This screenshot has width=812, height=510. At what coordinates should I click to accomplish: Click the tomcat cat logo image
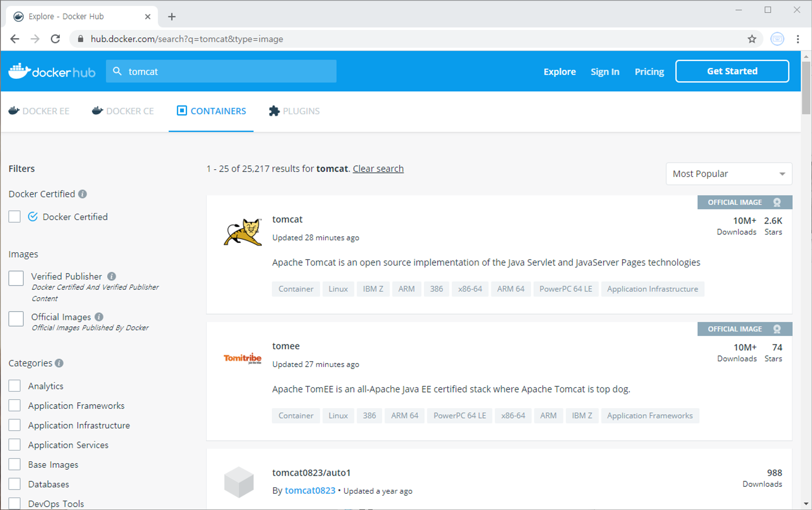(243, 232)
